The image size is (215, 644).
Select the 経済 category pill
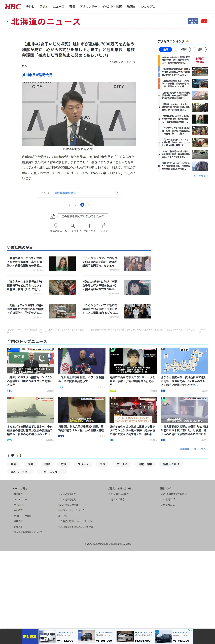click(x=64, y=464)
